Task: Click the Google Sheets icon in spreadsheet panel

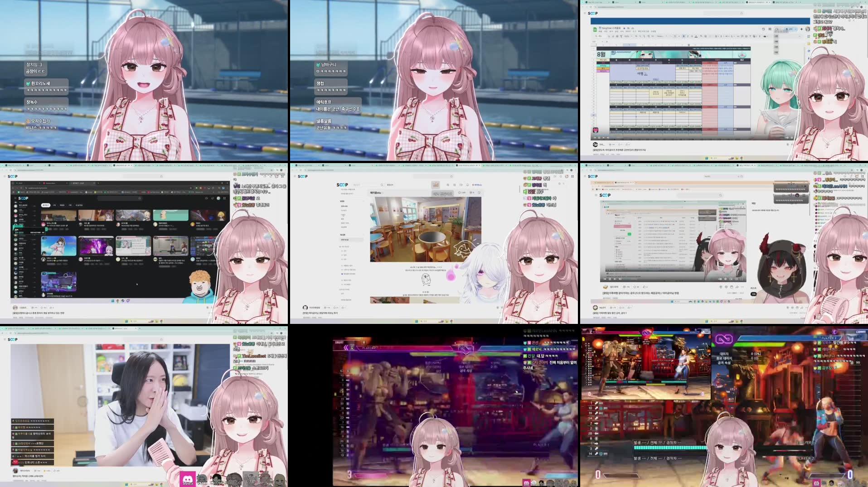Action: [x=595, y=29]
